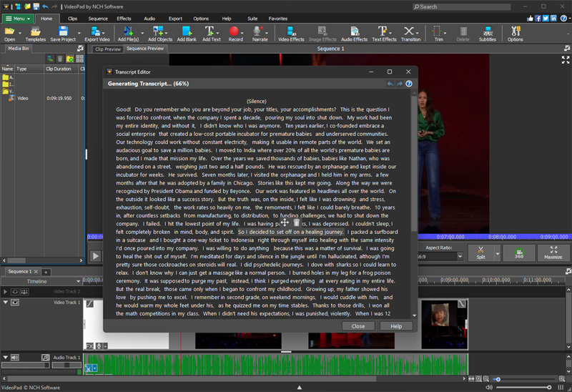Open the Add File(s) dropdown arrow
The height and width of the screenshot is (392, 572).
click(x=142, y=33)
